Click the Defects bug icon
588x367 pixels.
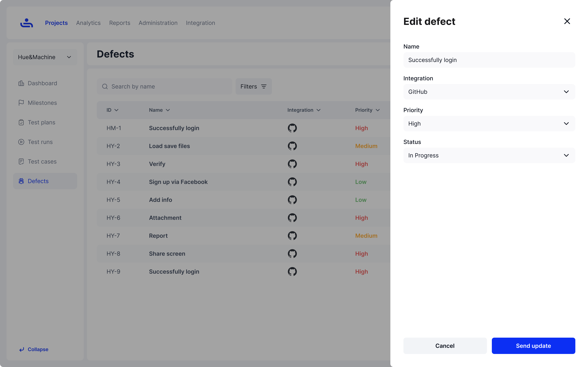point(21,181)
